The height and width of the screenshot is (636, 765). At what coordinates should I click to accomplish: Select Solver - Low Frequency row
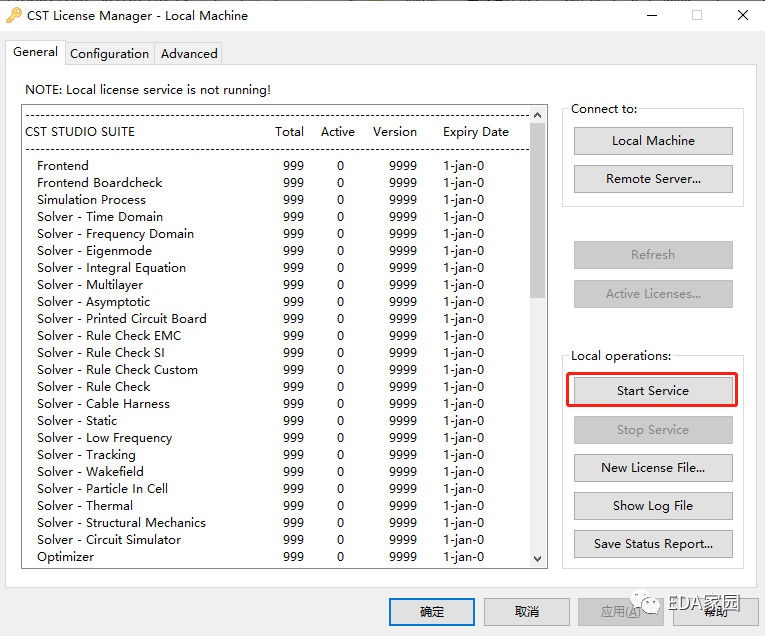coord(260,438)
